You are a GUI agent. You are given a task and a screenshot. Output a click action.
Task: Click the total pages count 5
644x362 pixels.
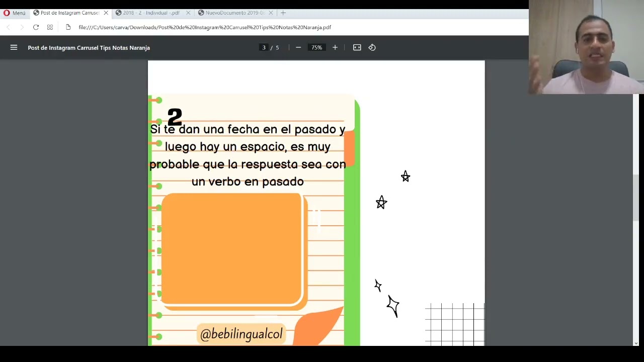coord(277,48)
